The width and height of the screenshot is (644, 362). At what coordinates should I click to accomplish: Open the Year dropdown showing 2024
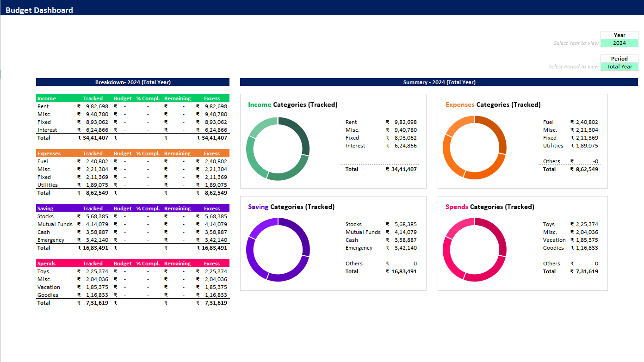point(619,43)
